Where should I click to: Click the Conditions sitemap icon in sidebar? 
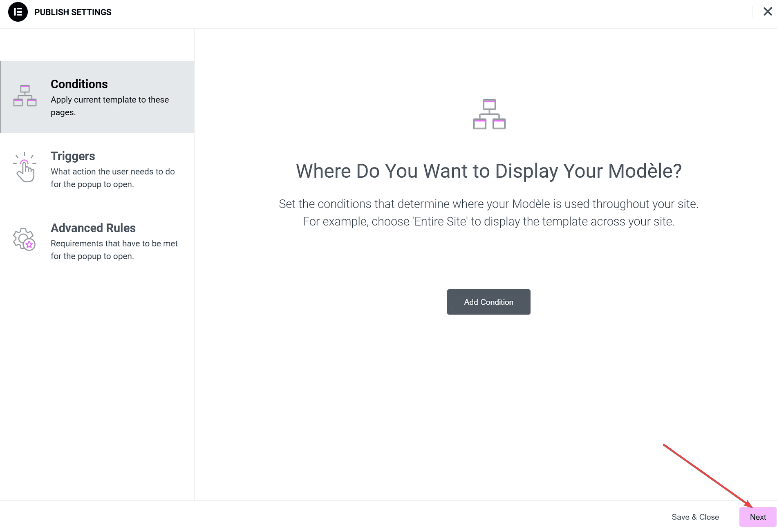coord(25,96)
